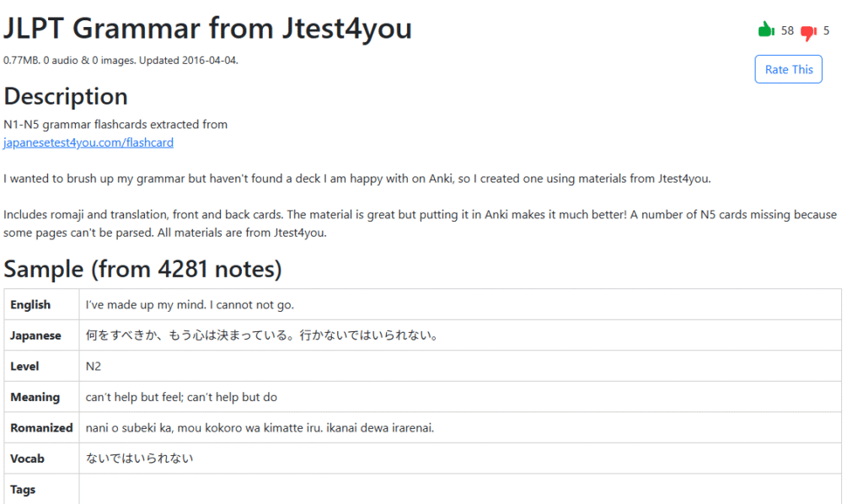Select the Level field label cell

pos(42,367)
